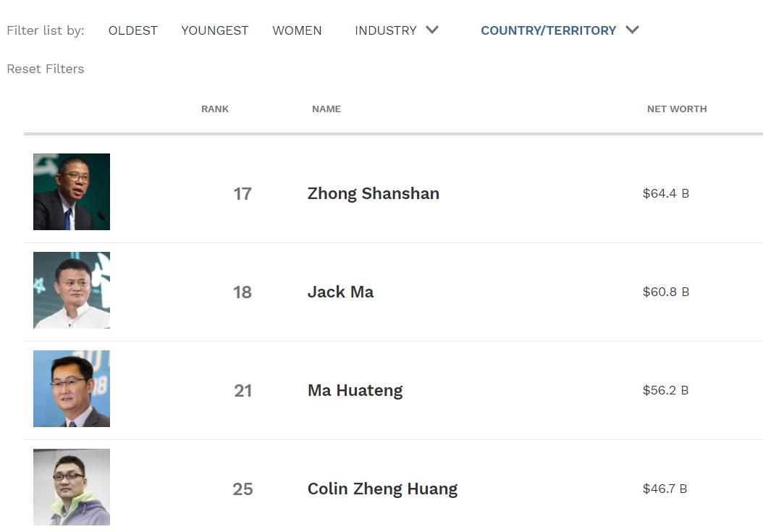Image resolution: width=763 pixels, height=532 pixels.
Task: Filter list by WOMEN
Action: tap(297, 30)
